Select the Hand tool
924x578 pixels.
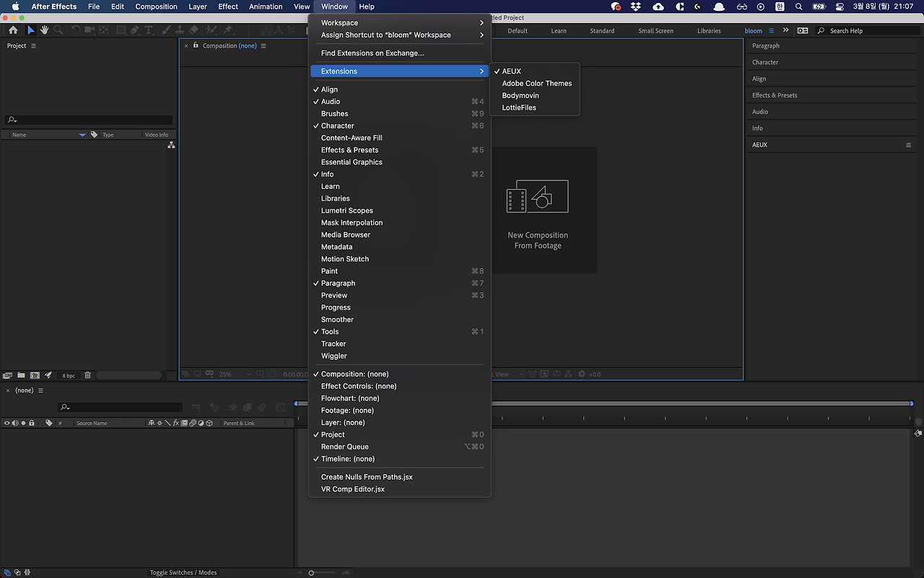(x=44, y=30)
